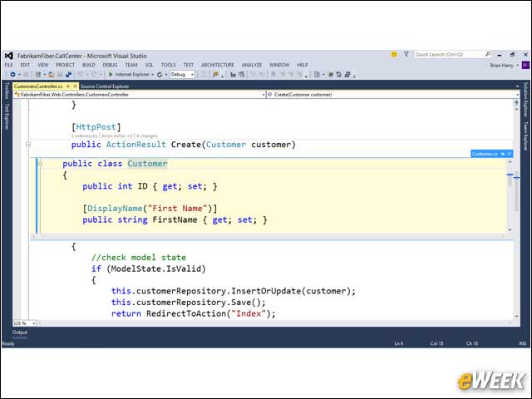Collapse the Customer class in peek window

(x=40, y=164)
